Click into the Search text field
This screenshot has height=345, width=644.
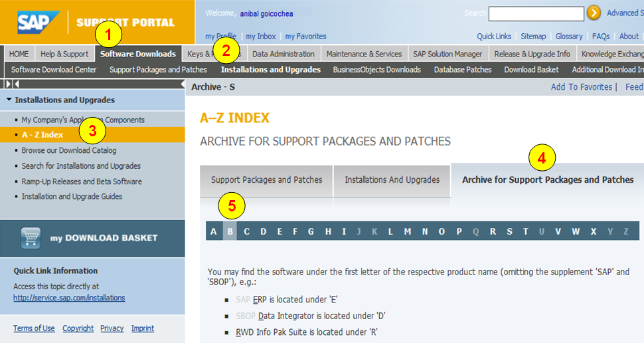point(536,13)
